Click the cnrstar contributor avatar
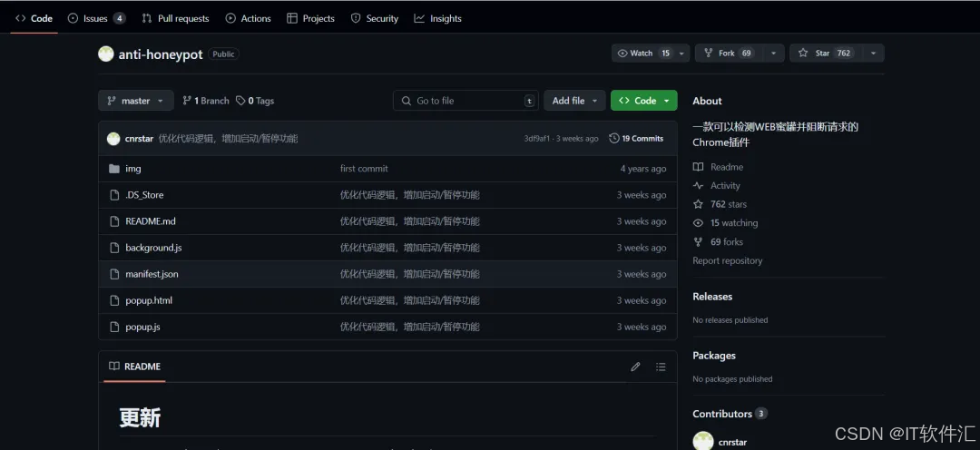Image resolution: width=980 pixels, height=450 pixels. pos(703,441)
